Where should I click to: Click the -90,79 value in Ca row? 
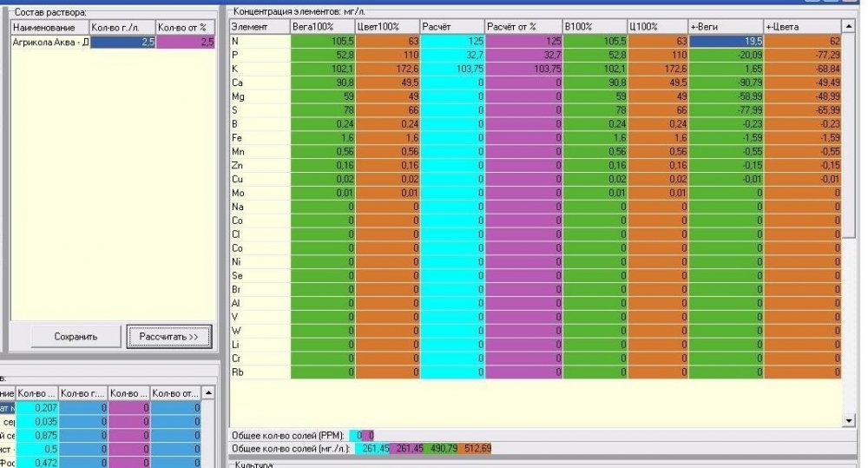tap(727, 82)
